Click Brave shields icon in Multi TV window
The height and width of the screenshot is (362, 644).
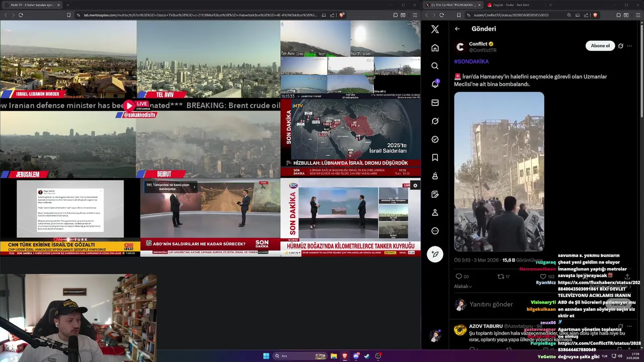click(342, 15)
